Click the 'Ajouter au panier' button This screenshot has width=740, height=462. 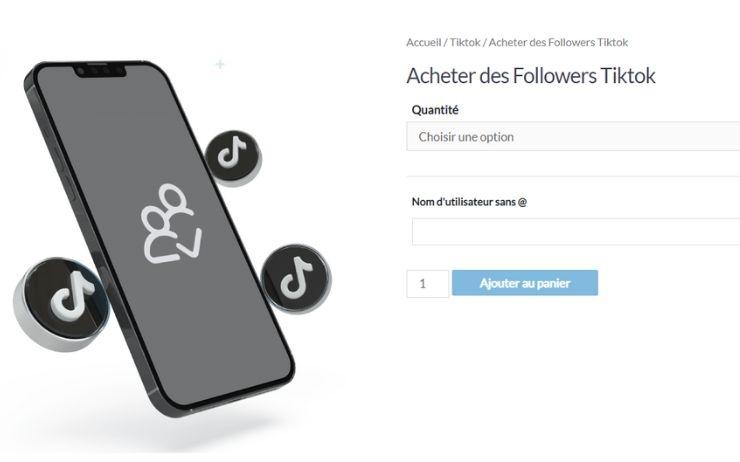click(525, 283)
